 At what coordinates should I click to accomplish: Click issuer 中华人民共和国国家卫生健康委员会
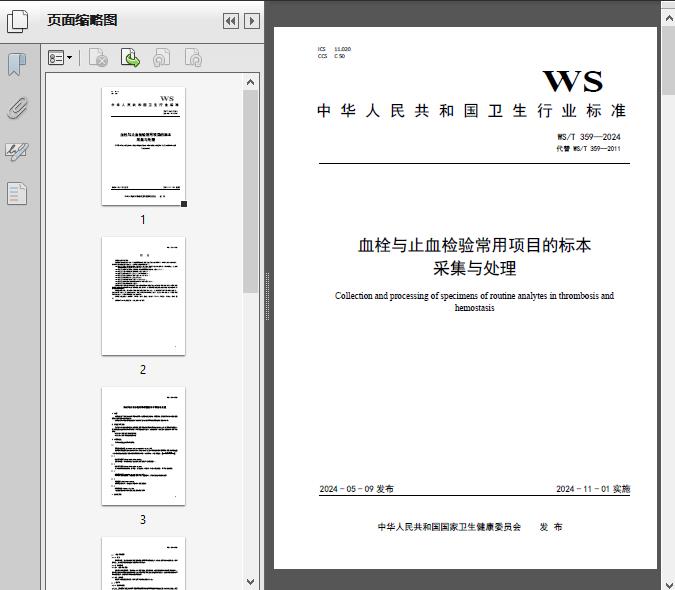pos(449,527)
